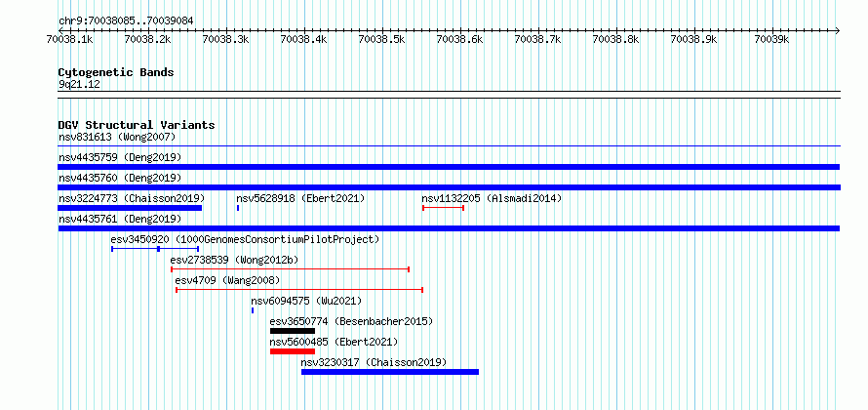Click the nsv3224773 (Chaisson2019) text label
This screenshot has height=410, width=868.
click(x=132, y=198)
